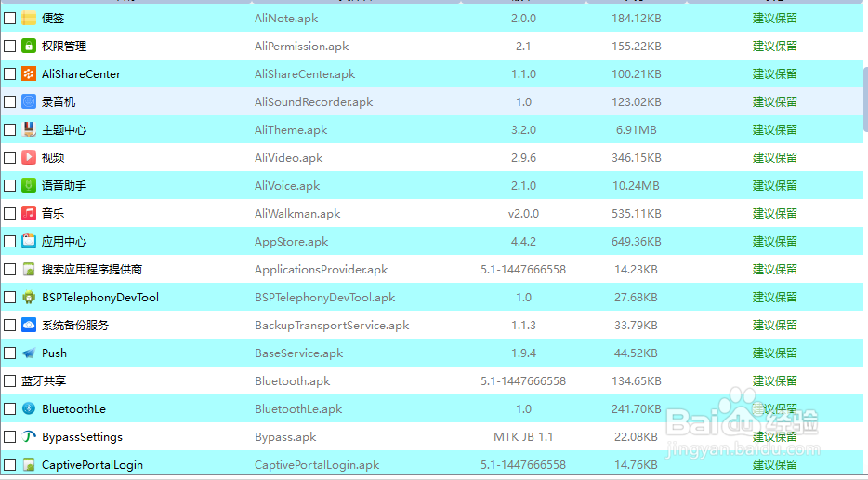Click the file name Bypass.apk
The height and width of the screenshot is (480, 868).
tap(285, 437)
